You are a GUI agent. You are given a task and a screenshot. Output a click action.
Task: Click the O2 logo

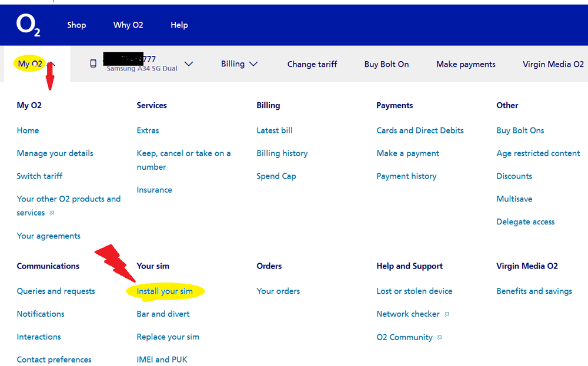28,25
